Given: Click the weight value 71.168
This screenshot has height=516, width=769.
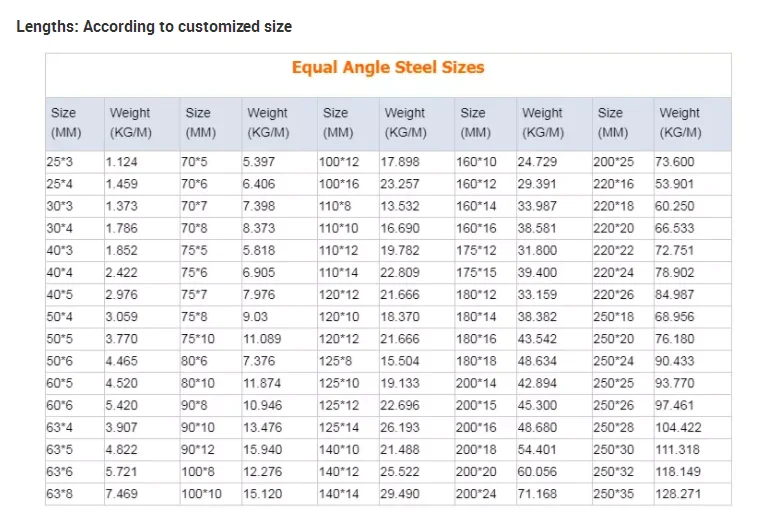Looking at the screenshot, I should [x=537, y=493].
